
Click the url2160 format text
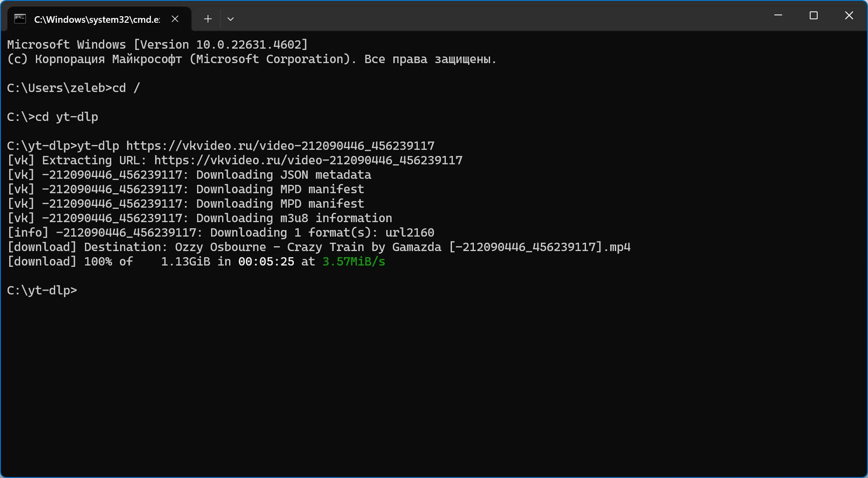tap(410, 232)
